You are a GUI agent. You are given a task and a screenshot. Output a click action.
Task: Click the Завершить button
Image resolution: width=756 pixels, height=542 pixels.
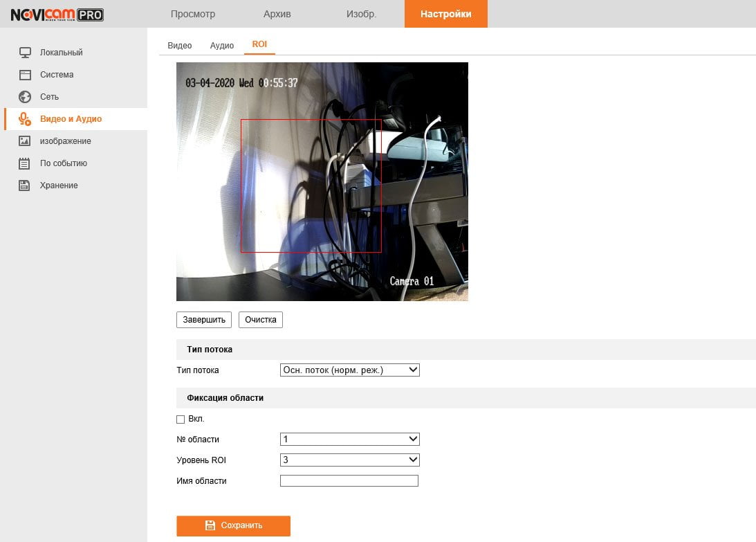[204, 320]
